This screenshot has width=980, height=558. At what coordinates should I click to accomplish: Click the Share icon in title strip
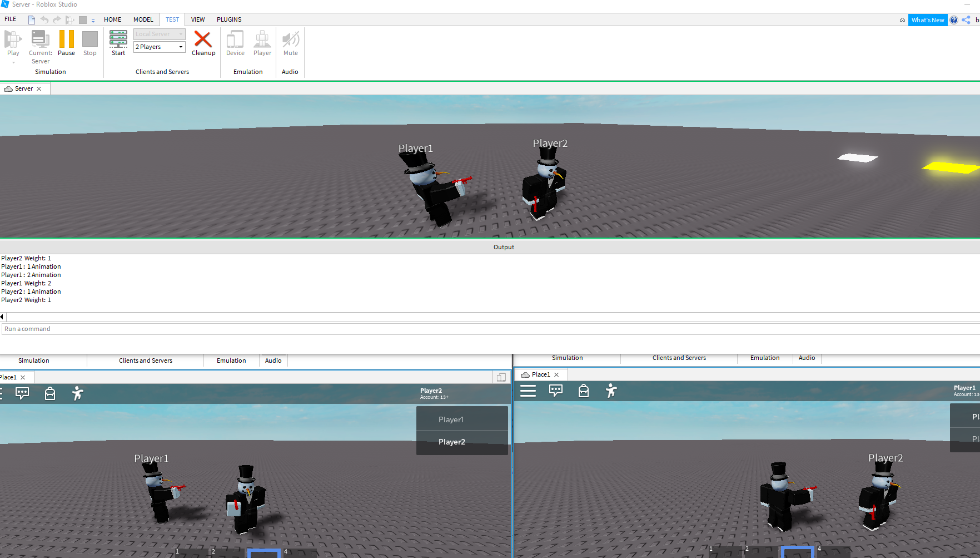[966, 20]
